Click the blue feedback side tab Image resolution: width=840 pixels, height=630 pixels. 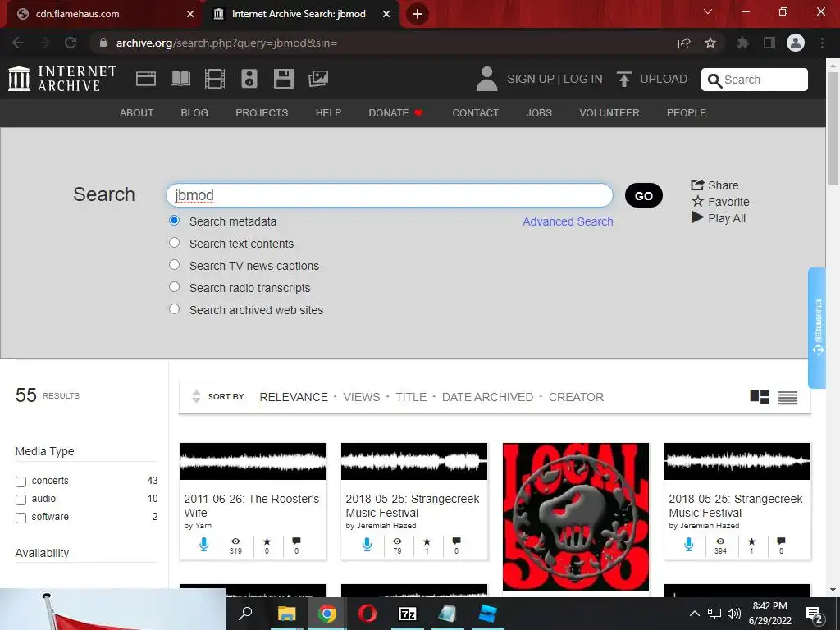(x=818, y=327)
